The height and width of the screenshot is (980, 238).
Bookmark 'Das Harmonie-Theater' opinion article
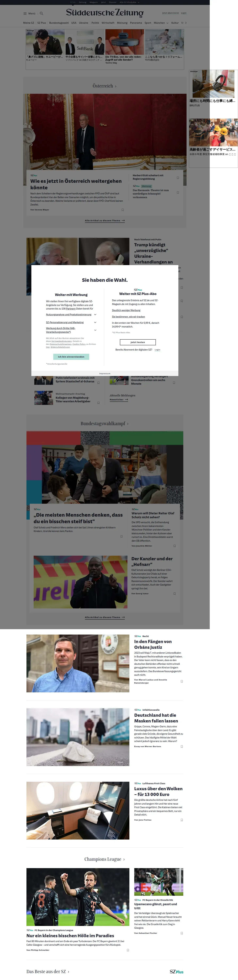click(178, 193)
